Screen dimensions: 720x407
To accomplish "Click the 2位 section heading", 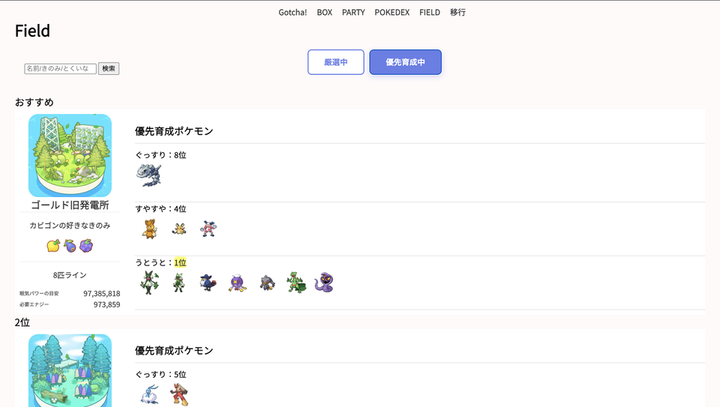I will point(22,322).
